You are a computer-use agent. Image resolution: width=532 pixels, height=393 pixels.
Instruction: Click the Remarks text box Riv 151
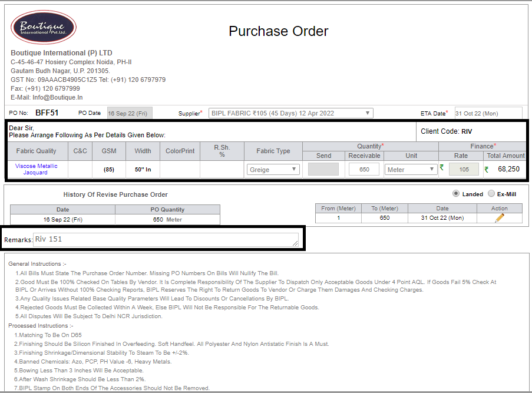click(166, 240)
